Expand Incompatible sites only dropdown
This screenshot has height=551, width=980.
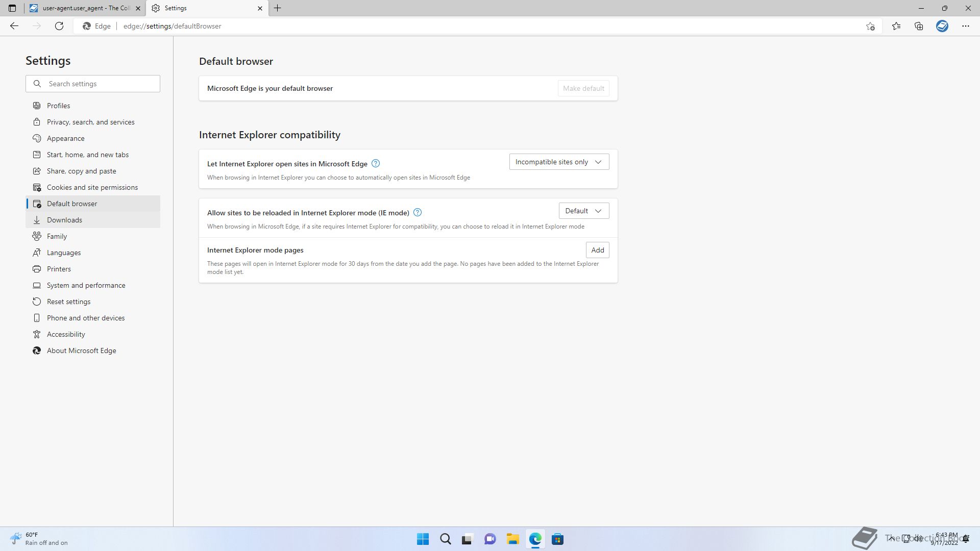559,162
